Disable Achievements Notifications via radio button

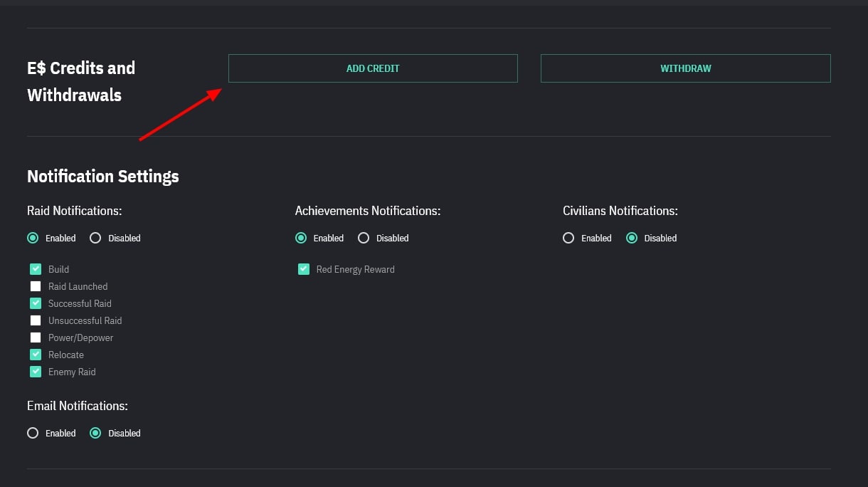click(x=364, y=238)
